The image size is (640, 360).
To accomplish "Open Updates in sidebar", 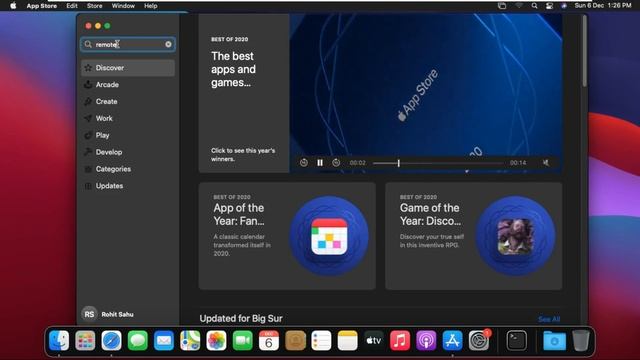I will [x=128, y=186].
